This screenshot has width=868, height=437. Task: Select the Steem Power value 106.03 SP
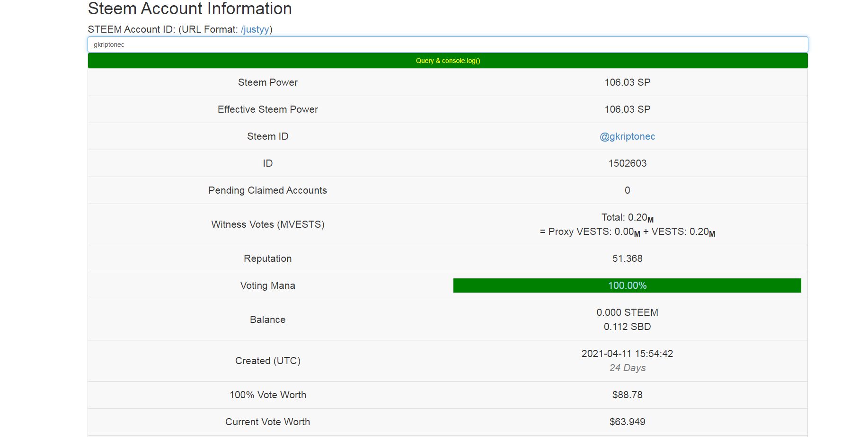click(627, 82)
